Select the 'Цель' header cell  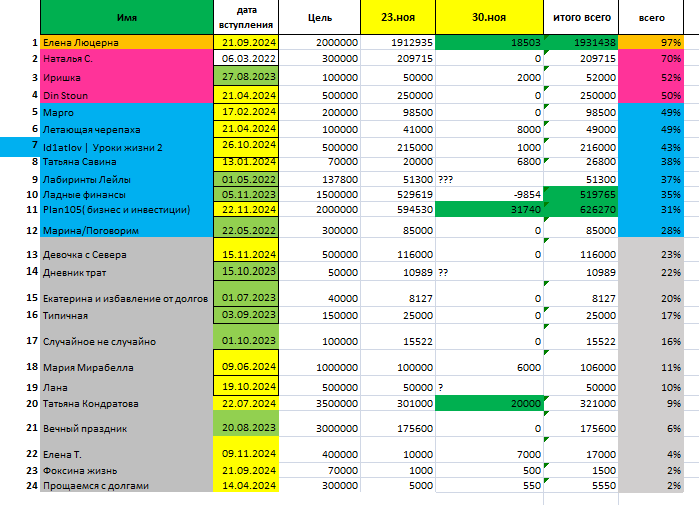pos(320,17)
